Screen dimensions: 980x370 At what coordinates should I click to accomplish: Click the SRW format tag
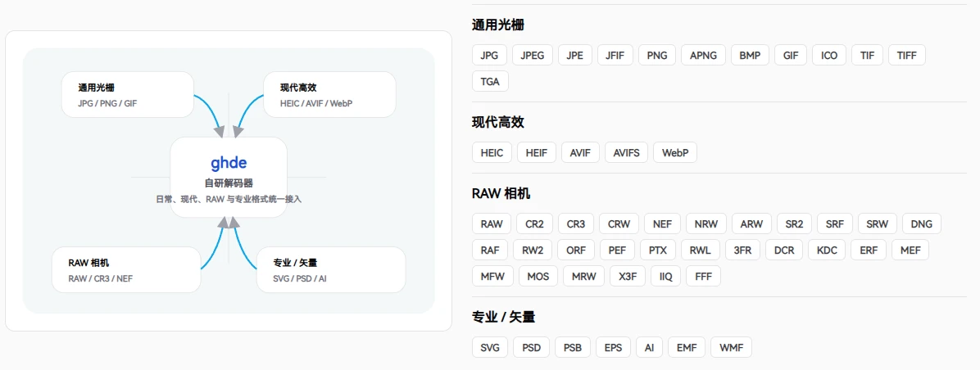[x=878, y=223]
